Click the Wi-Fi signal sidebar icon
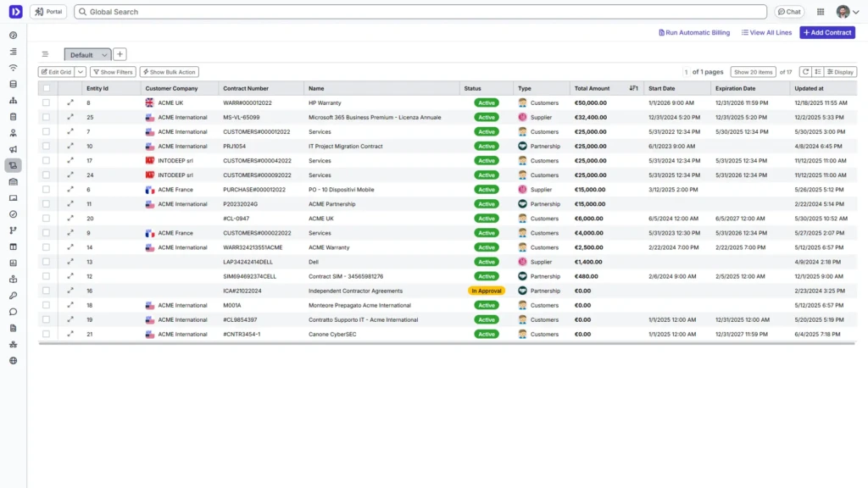868x488 pixels. (x=14, y=68)
